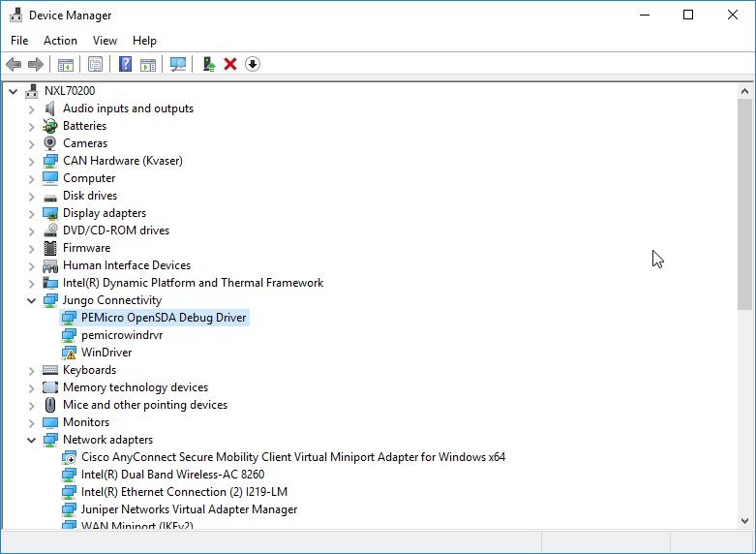756x554 pixels.
Task: Collapse the Jungo Connectivity category
Action: click(x=31, y=300)
